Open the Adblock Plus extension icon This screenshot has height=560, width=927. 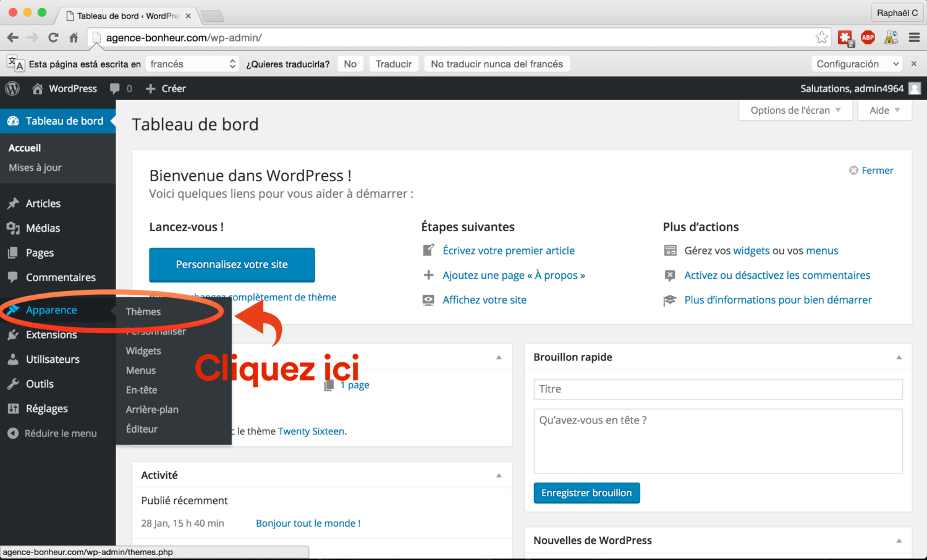868,38
